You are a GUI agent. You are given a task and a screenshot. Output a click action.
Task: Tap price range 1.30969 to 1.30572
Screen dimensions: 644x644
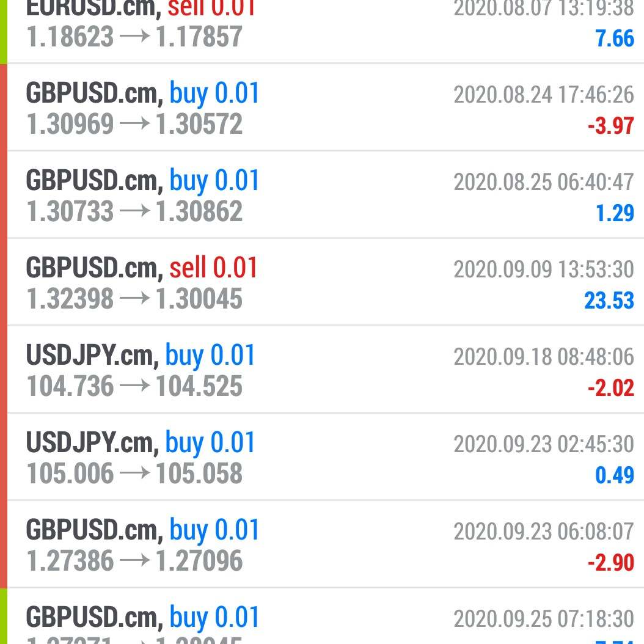[x=134, y=124]
